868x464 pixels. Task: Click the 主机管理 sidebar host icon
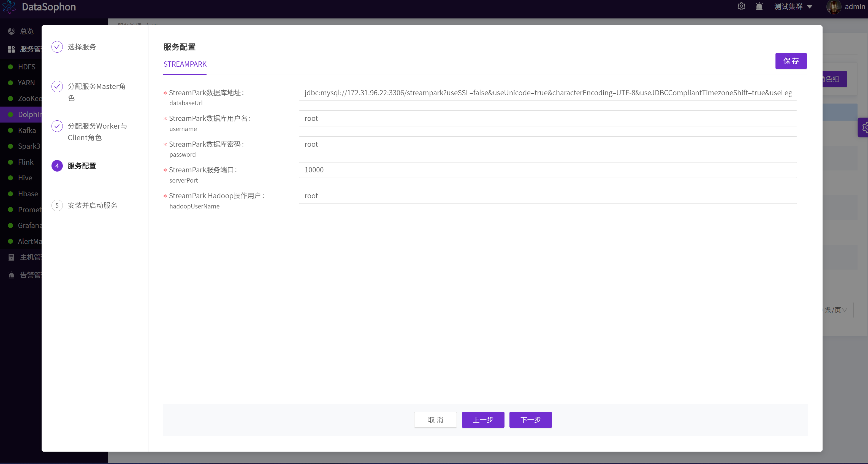(11, 257)
